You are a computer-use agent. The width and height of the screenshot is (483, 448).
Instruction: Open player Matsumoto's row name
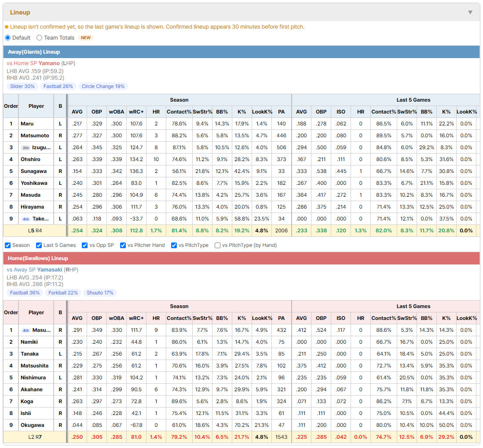pyautogui.click(x=35, y=136)
